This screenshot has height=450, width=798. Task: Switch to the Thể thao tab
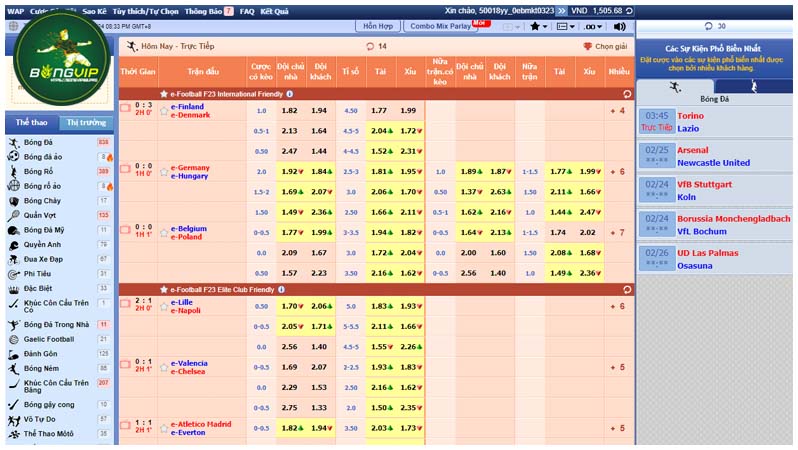pyautogui.click(x=32, y=123)
